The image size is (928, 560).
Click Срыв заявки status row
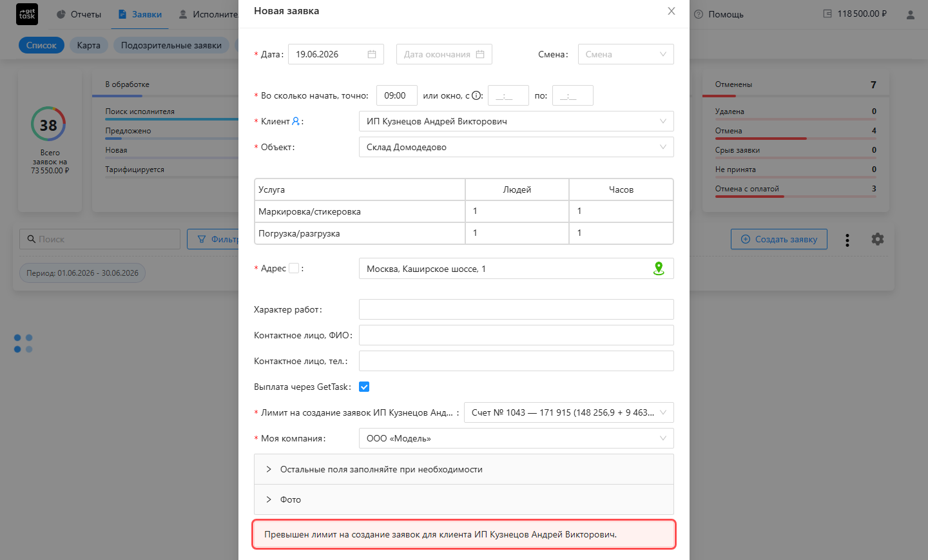pyautogui.click(x=795, y=151)
